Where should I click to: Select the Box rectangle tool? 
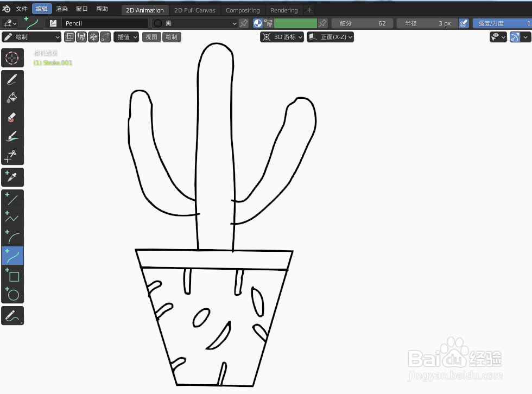tap(12, 275)
